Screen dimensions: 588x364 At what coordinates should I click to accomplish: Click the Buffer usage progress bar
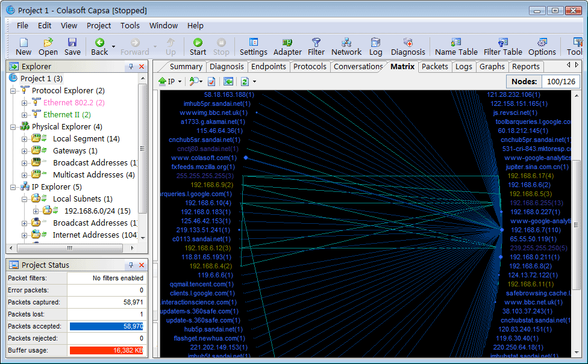point(107,350)
